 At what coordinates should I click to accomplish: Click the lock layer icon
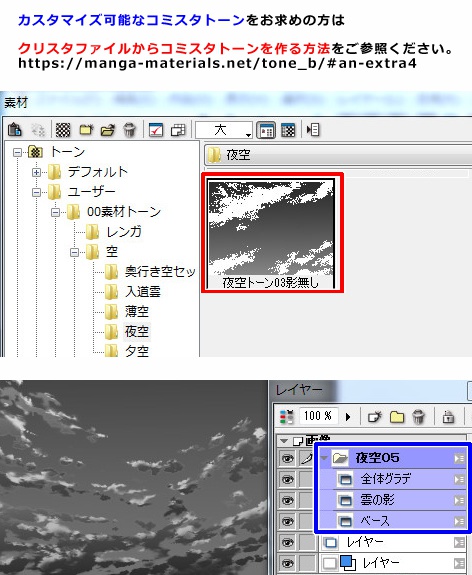[448, 417]
